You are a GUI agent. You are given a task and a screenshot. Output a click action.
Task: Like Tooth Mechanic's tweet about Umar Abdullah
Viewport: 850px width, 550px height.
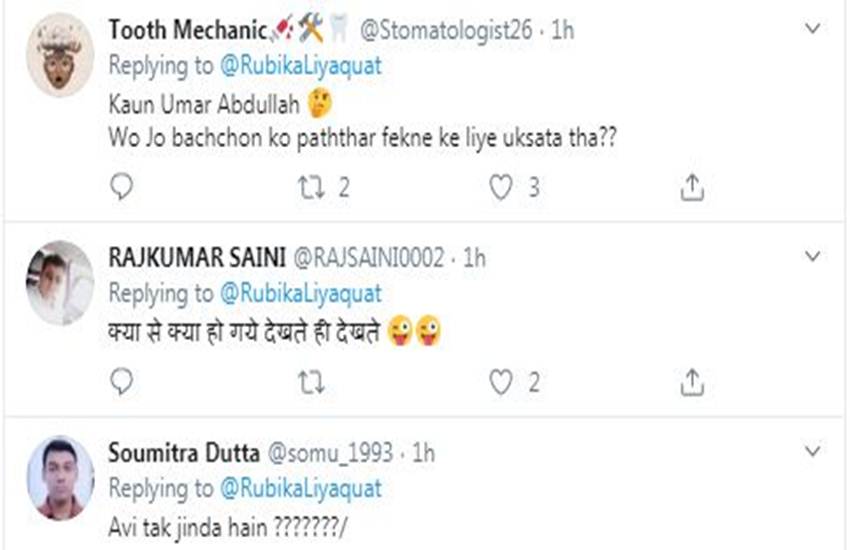click(501, 187)
